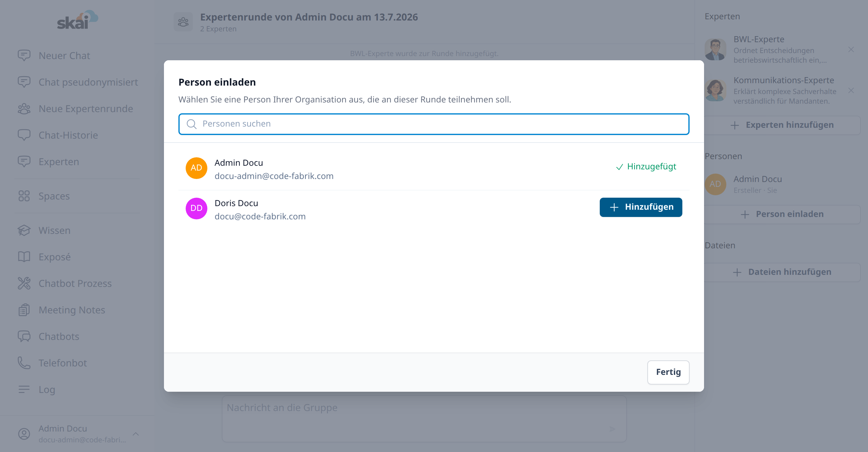Click the Neuer Chat speech bubble icon
Screen dimensions: 868x452
(x=24, y=55)
